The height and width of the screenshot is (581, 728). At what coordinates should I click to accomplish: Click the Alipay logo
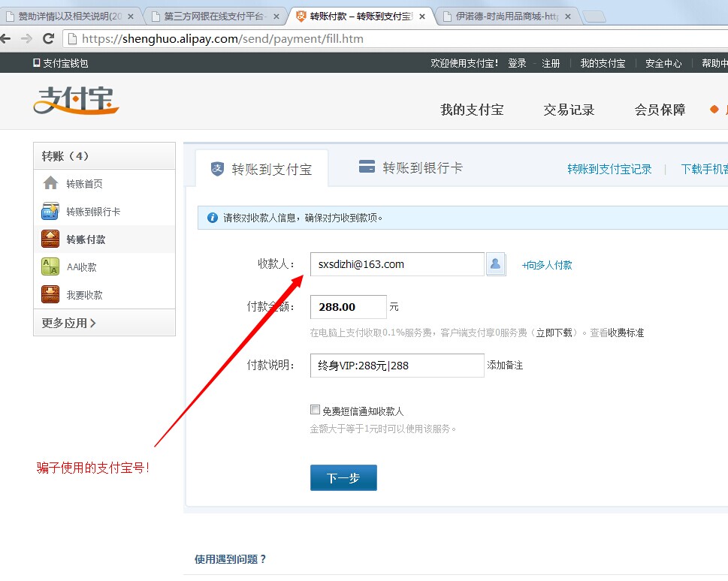[x=76, y=101]
